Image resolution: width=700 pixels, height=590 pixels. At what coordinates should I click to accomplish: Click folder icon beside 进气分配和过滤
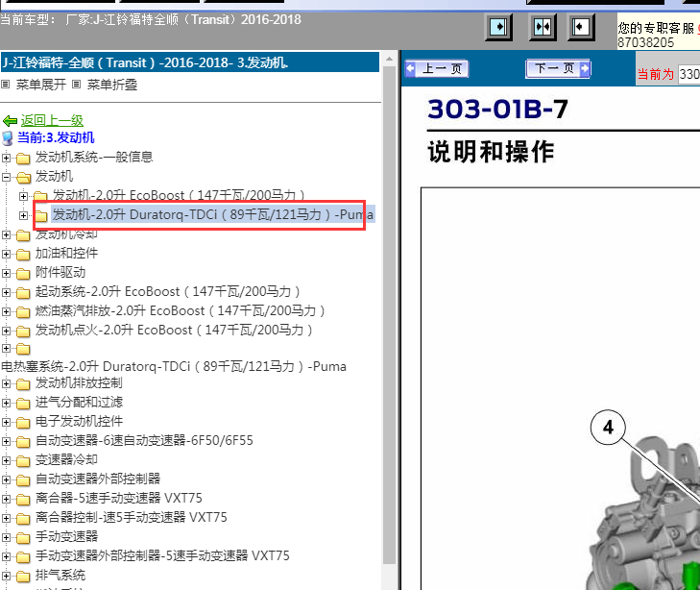23,404
